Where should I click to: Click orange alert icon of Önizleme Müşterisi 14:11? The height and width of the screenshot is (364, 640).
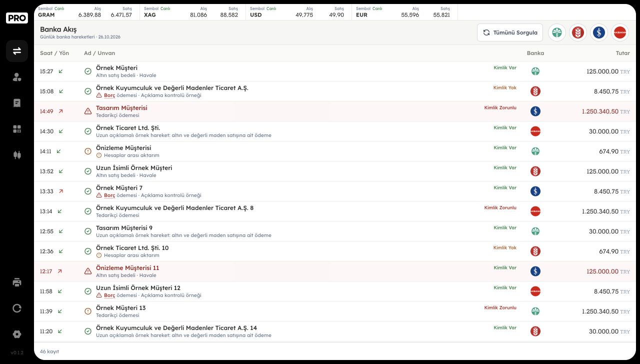88,151
